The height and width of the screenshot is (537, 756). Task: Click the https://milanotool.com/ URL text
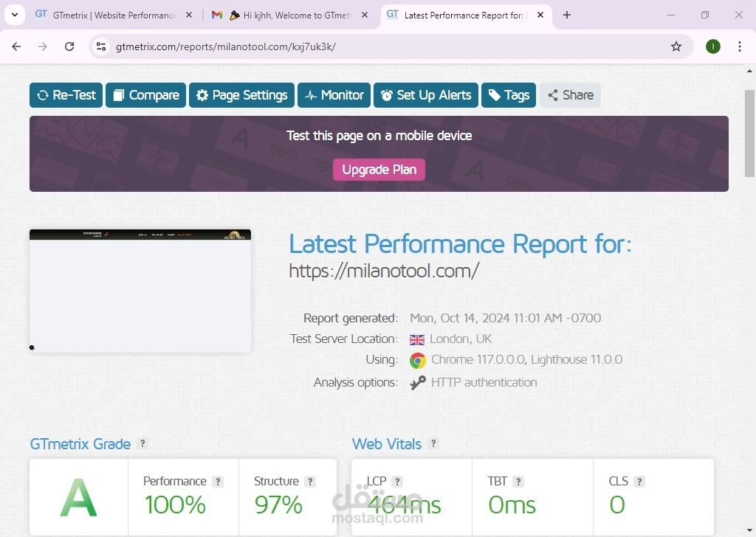[x=384, y=271]
